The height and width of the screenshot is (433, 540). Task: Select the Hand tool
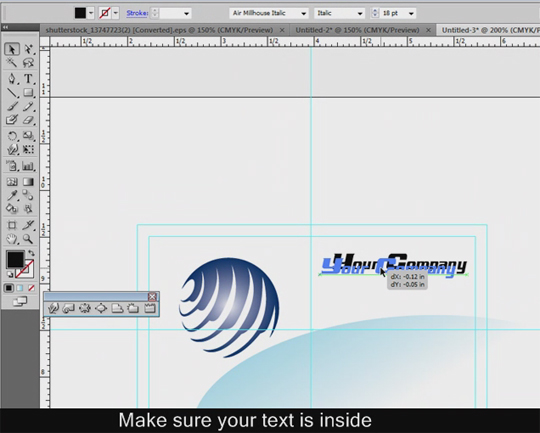pos(12,239)
